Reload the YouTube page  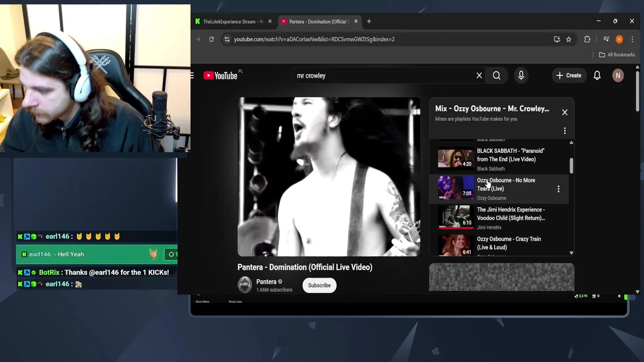(x=211, y=39)
